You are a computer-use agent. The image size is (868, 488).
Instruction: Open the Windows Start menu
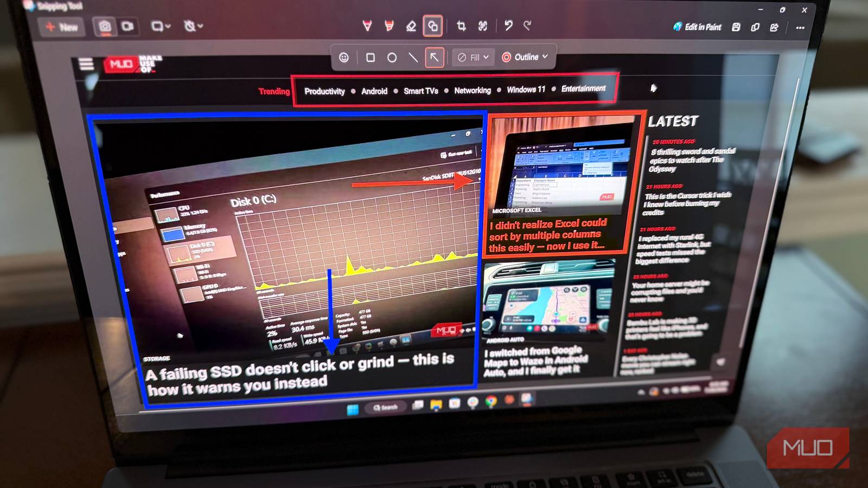[x=353, y=409]
